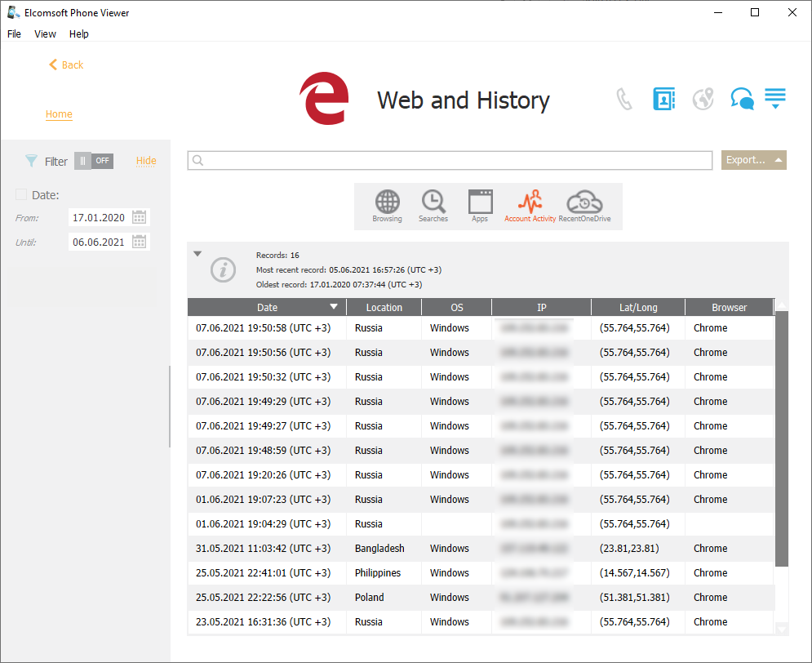812x663 pixels.
Task: Sort by IP column header
Action: pyautogui.click(x=542, y=307)
